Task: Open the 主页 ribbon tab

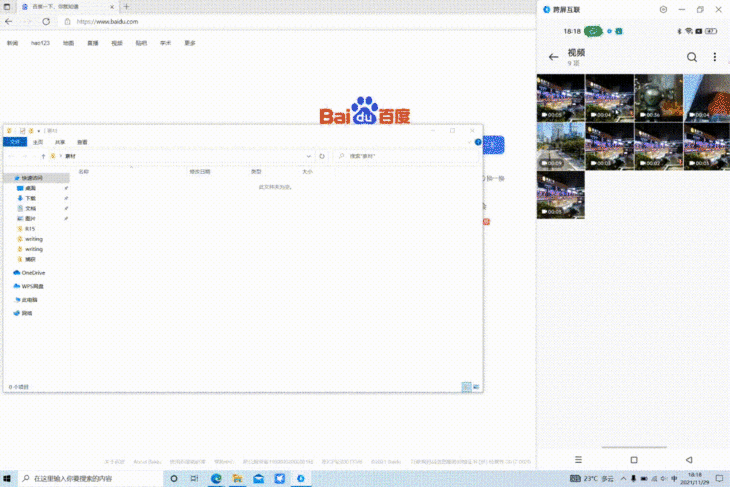Action: coord(38,142)
